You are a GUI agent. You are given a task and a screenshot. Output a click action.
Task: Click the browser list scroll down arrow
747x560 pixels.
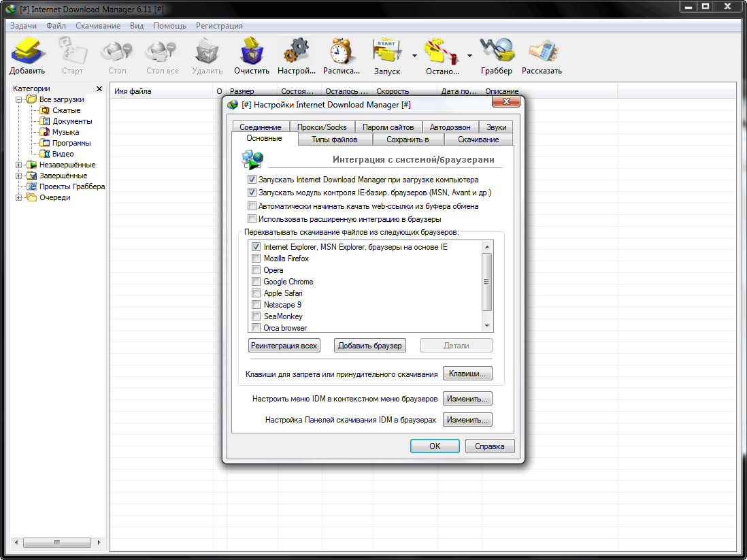tap(487, 326)
